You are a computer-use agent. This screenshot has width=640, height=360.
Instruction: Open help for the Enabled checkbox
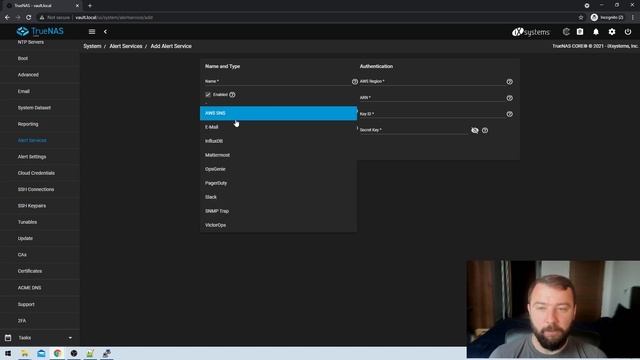[x=232, y=95]
